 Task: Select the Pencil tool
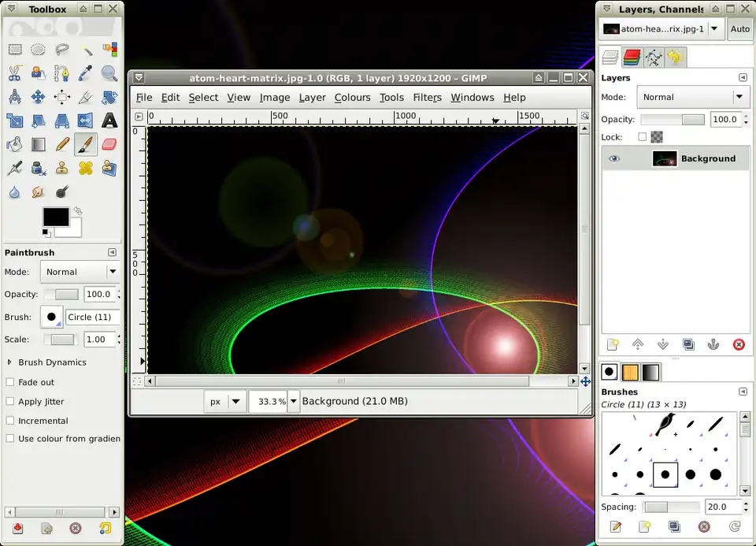click(x=62, y=144)
